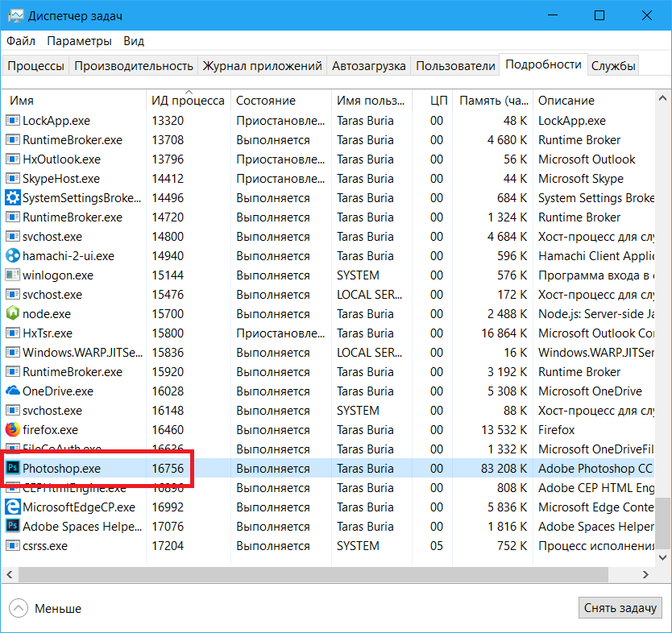Sort by ЦП column header
This screenshot has width=672, height=633.
[432, 100]
